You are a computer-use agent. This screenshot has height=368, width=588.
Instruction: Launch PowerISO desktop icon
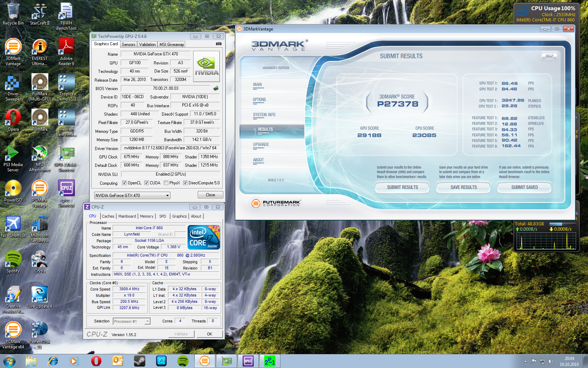13,191
